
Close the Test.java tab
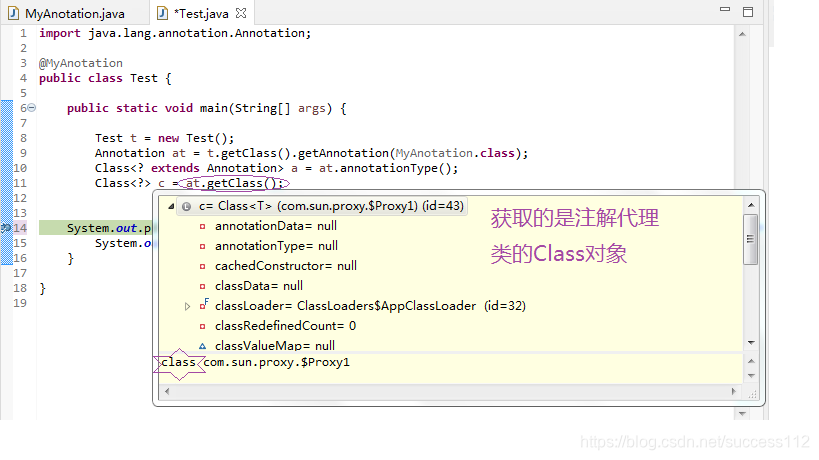pyautogui.click(x=241, y=13)
